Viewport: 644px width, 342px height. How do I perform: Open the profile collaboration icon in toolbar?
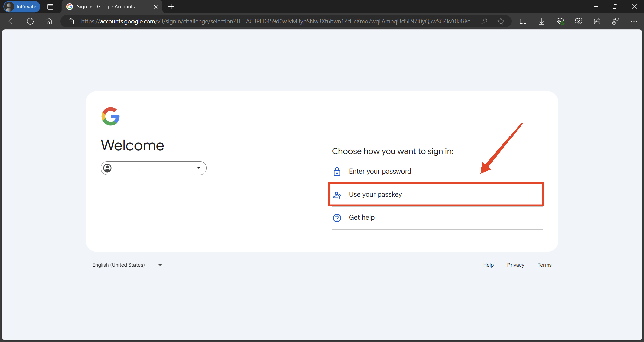[x=615, y=21]
